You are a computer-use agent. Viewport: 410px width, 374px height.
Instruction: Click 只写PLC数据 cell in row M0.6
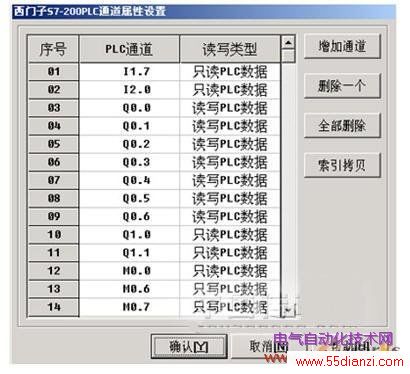230,289
